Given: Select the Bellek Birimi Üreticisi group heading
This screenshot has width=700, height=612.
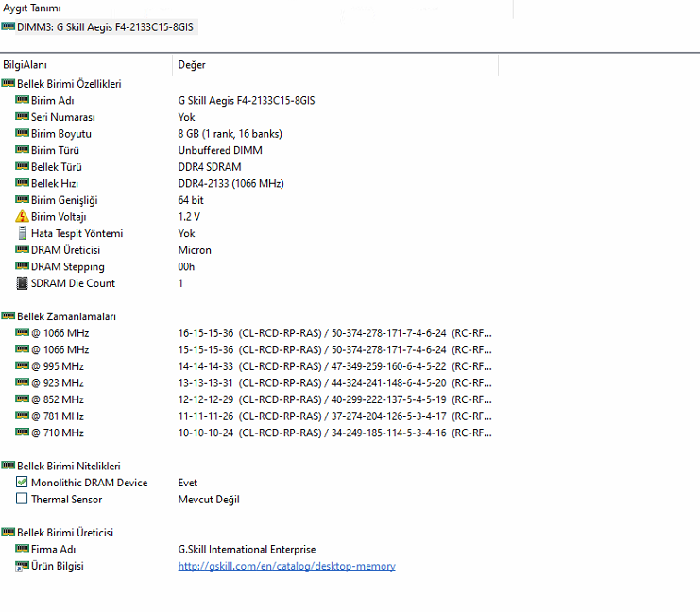Looking at the screenshot, I should [65, 533].
